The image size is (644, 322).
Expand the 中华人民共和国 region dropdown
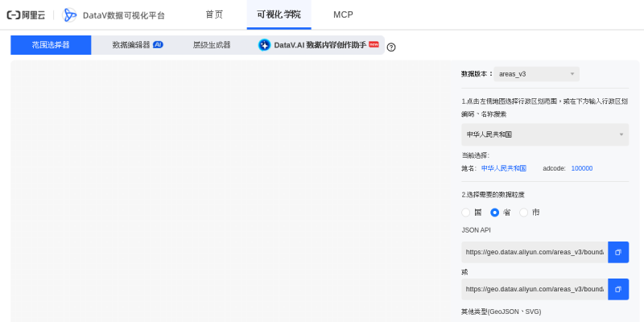coord(545,134)
